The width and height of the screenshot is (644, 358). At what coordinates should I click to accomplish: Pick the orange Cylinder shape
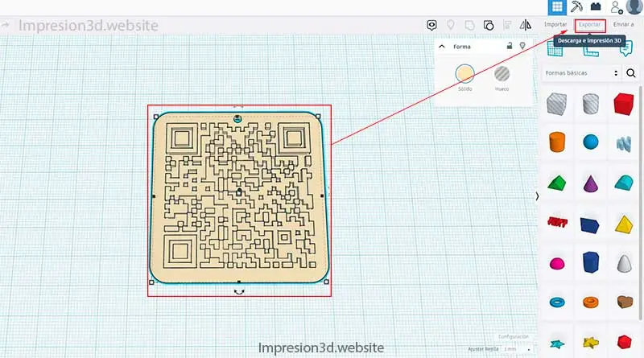click(557, 142)
